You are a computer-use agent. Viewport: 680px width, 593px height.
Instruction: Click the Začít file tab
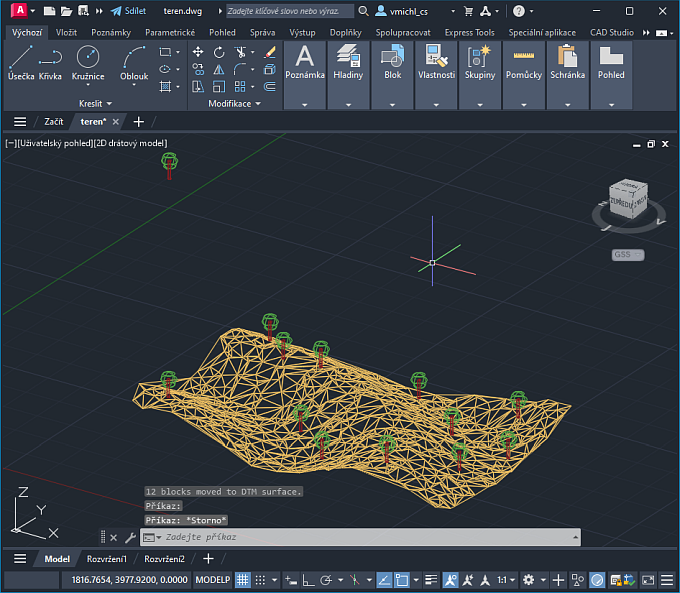54,122
